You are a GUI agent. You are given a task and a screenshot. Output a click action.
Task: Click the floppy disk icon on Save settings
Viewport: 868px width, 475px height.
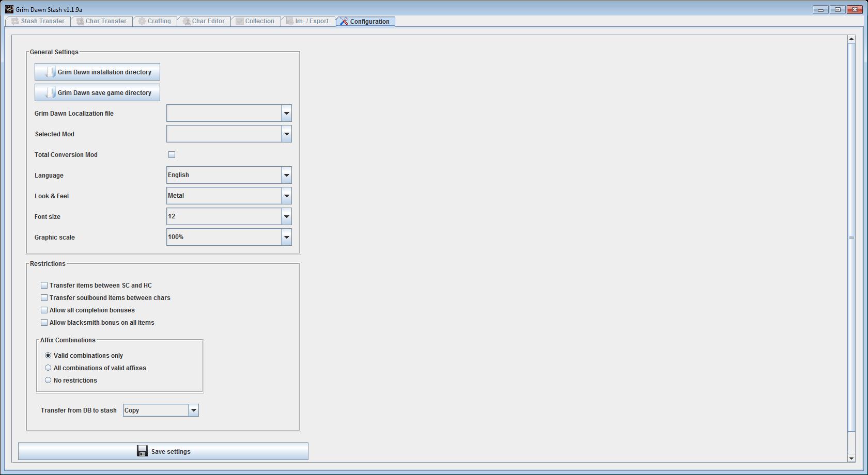click(142, 451)
